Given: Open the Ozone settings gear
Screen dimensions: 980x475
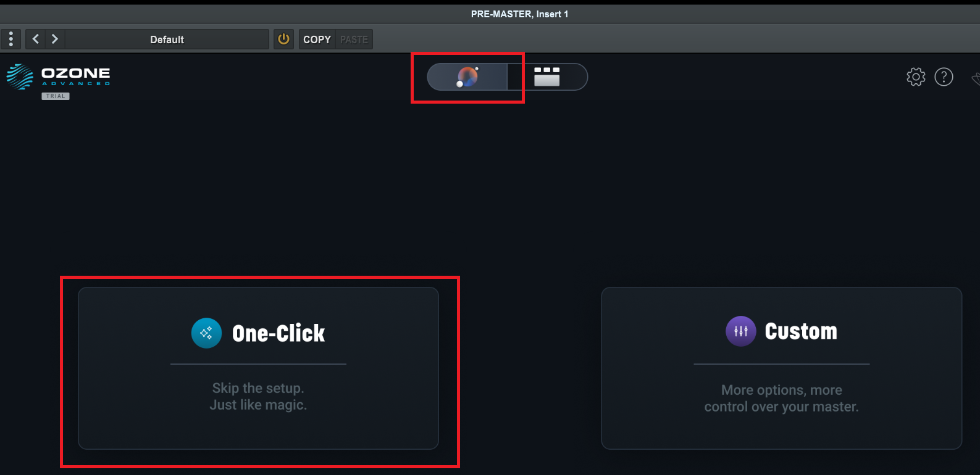Looking at the screenshot, I should pyautogui.click(x=916, y=77).
